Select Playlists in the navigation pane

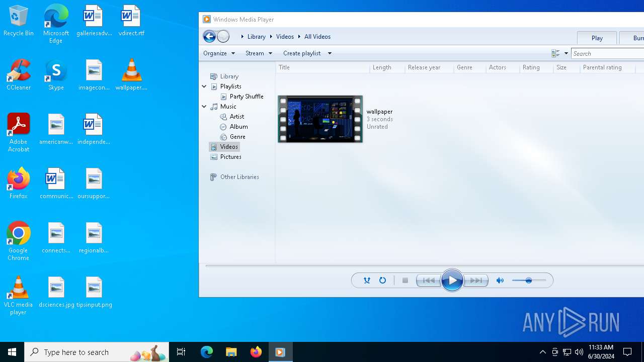pyautogui.click(x=230, y=86)
